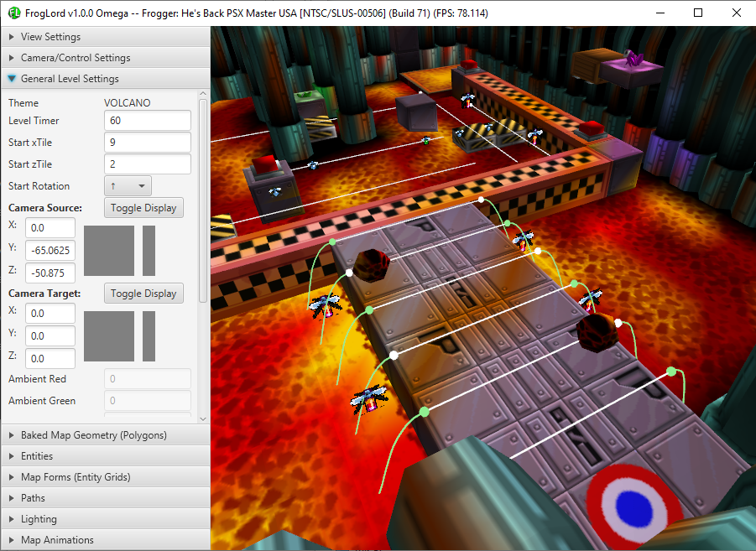Select the fly entity above the right lava rock

(x=590, y=300)
